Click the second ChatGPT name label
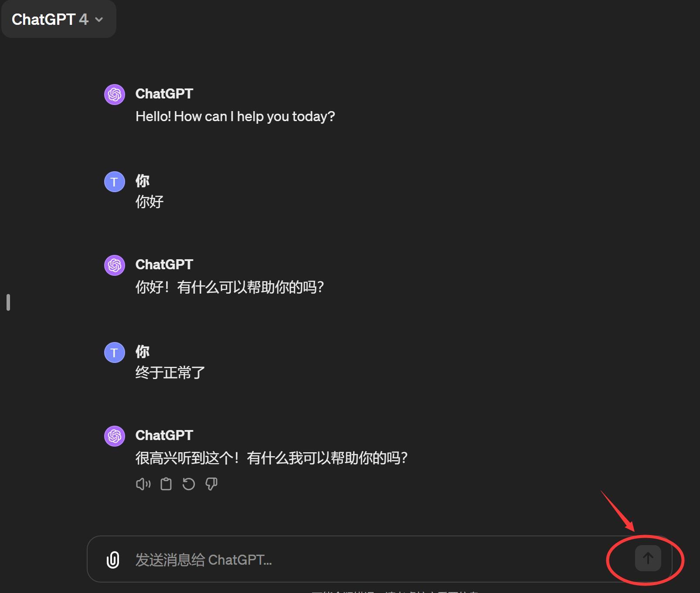Image resolution: width=700 pixels, height=593 pixels. (x=164, y=264)
